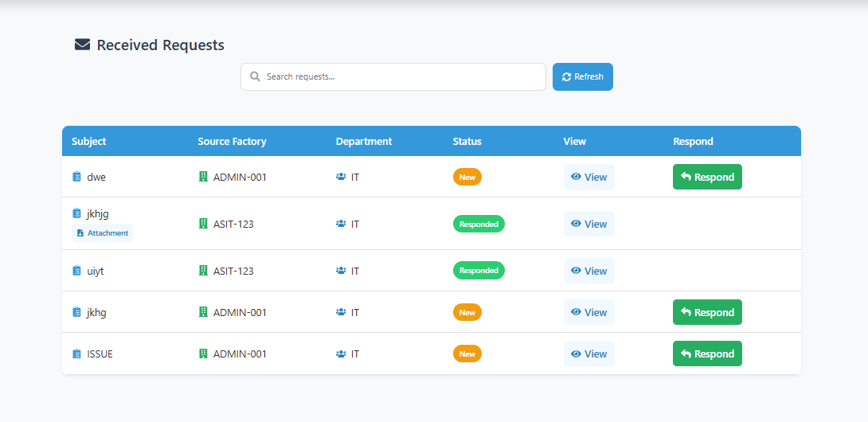Respond to the jkhg request
This screenshot has width=868, height=422.
[x=707, y=312]
